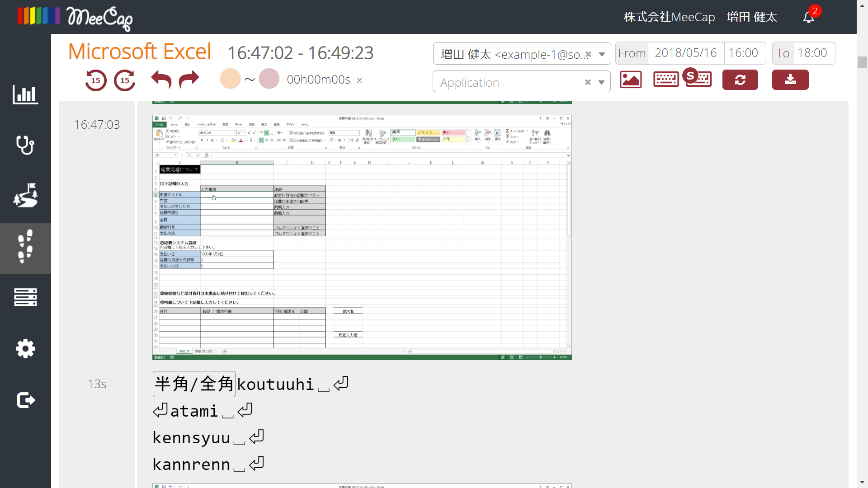Toggle the keyboard input view icon

[666, 80]
